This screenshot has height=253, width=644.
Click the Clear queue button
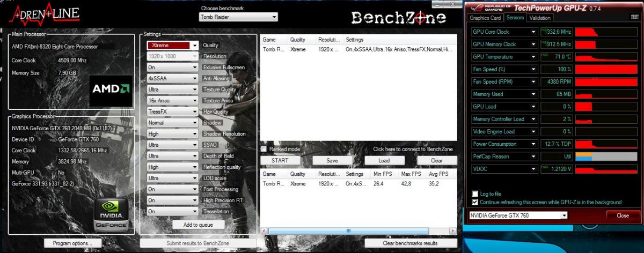437,160
